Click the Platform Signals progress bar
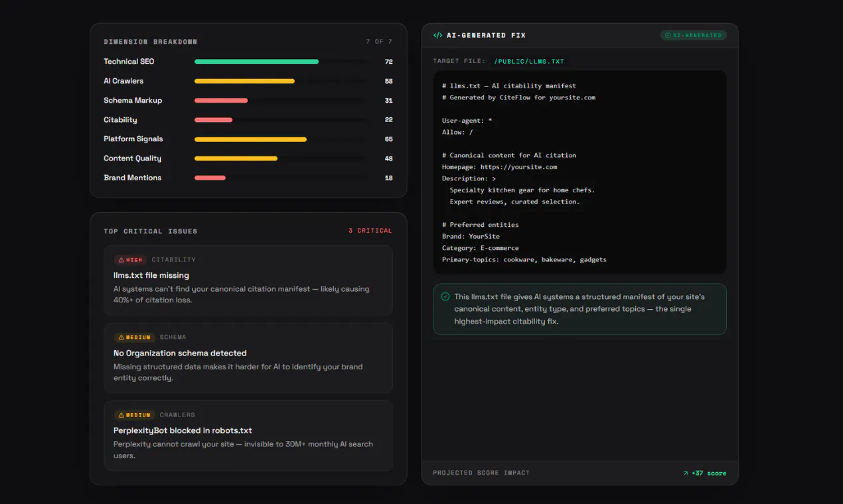Viewport: 843px width, 504px height. pos(250,139)
